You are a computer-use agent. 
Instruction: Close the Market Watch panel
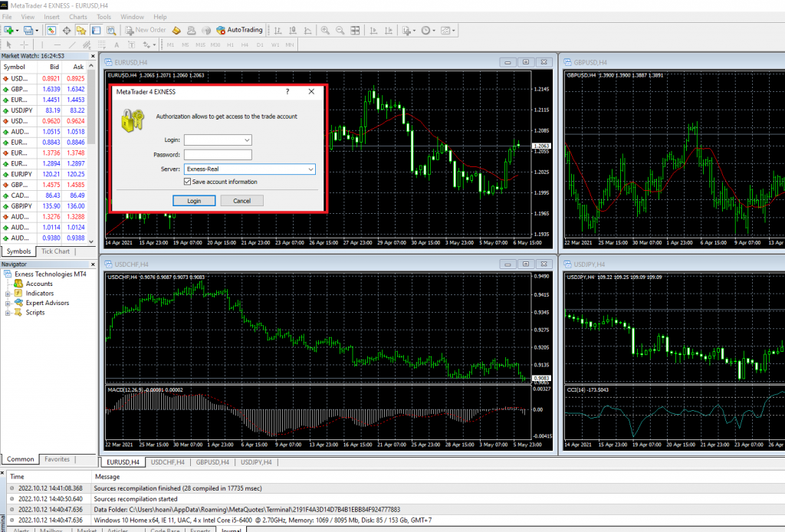pos(93,56)
